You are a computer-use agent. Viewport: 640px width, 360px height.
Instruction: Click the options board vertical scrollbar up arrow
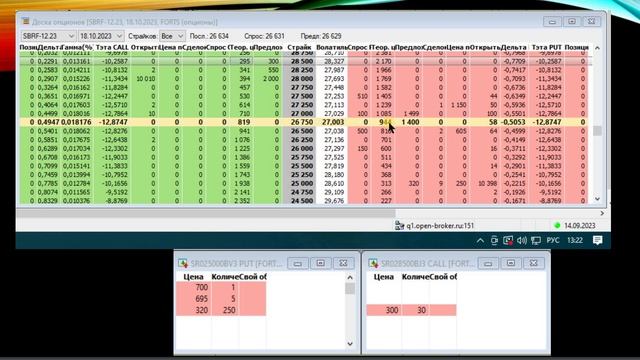pyautogui.click(x=597, y=48)
